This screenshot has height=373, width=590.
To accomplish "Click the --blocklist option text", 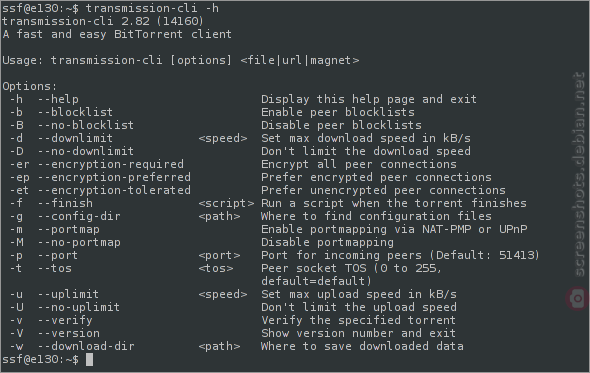I will pos(75,112).
